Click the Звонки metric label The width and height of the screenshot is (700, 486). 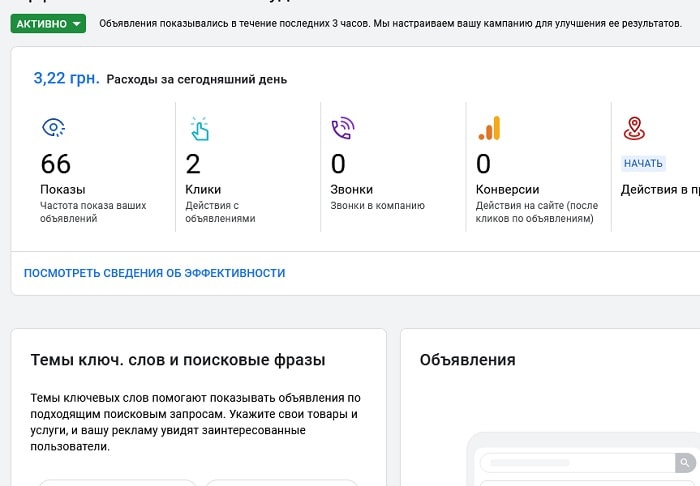click(351, 189)
